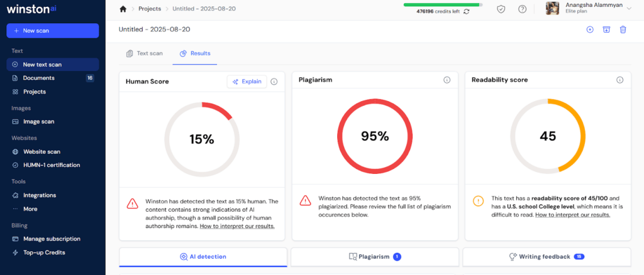Screen dimensions: 644x275
Task: Open the shield verification icon
Action: 501,9
